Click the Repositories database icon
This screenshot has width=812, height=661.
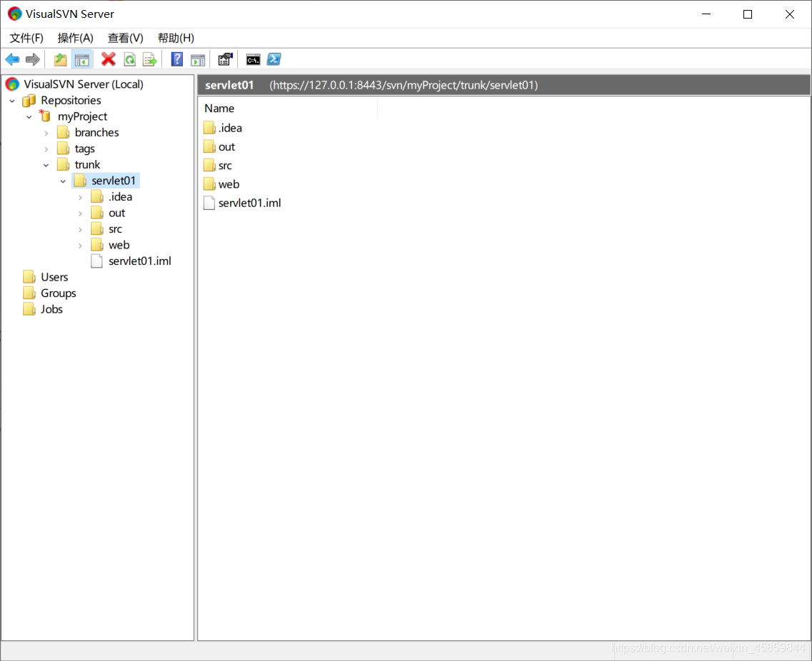pyautogui.click(x=29, y=100)
